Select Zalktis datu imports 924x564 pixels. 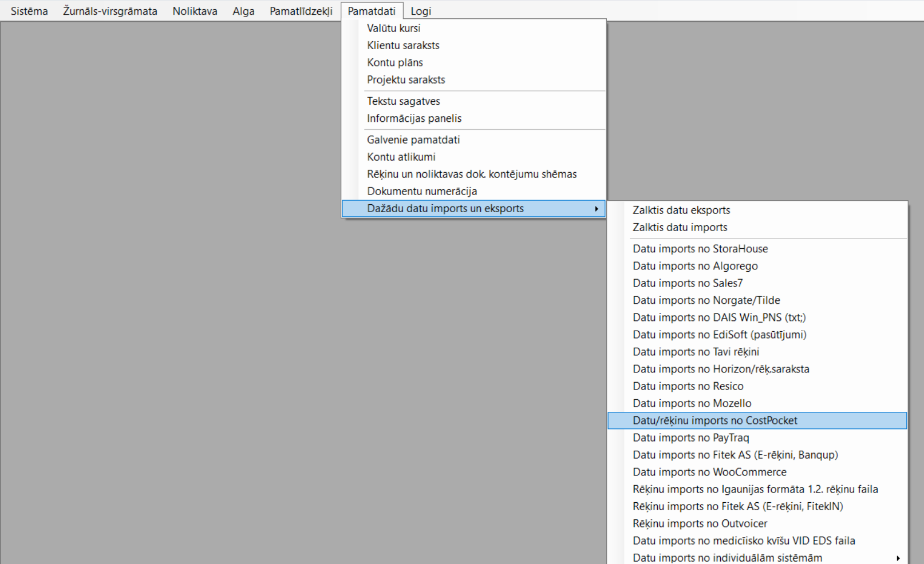(757, 227)
